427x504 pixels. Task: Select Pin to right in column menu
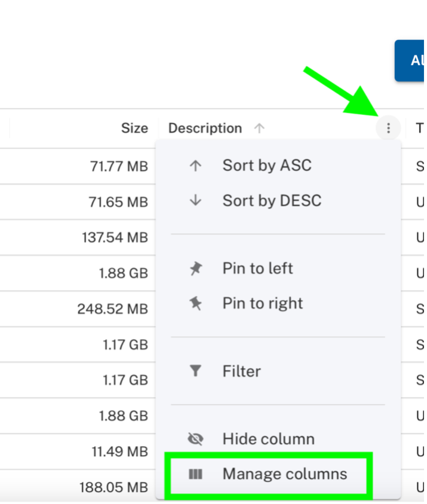pyautogui.click(x=262, y=303)
